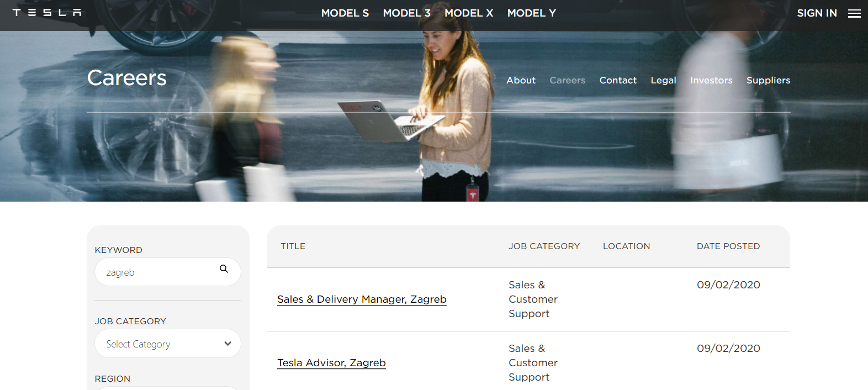Viewport: 868px width, 390px height.
Task: Click 09/02/2020 date in Sales & Delivery Manager row
Action: (728, 285)
